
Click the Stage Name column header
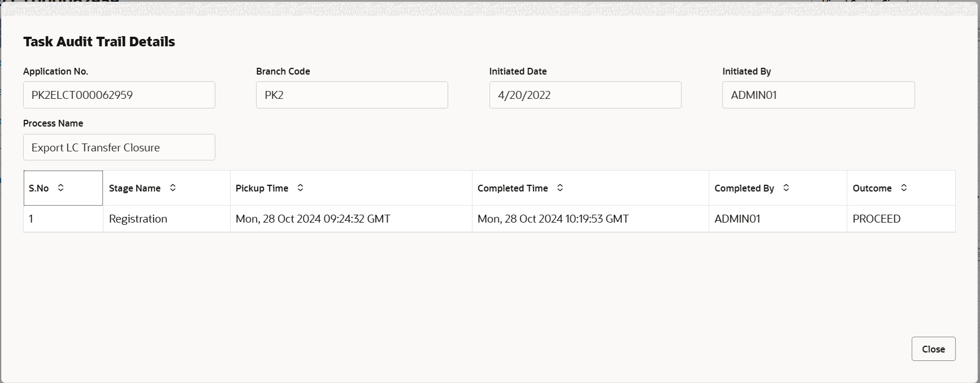click(167, 188)
